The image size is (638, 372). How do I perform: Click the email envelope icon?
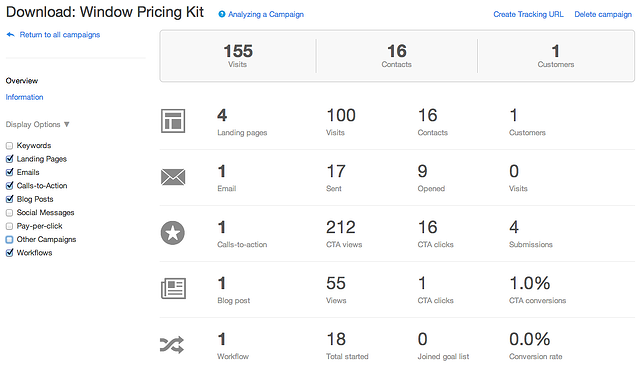point(173,177)
